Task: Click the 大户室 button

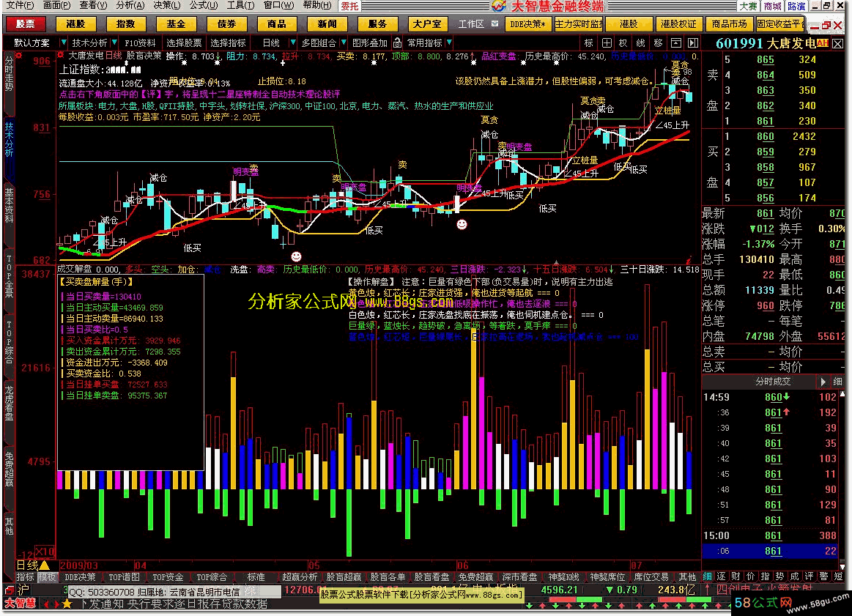Action: [427, 24]
